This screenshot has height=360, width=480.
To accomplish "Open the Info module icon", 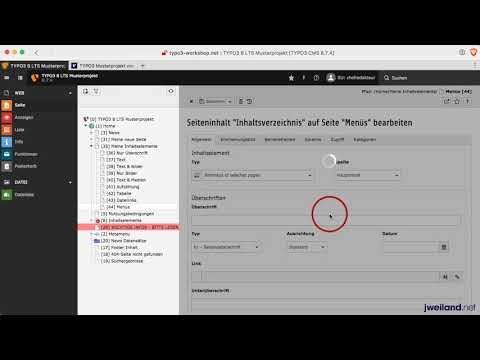I will tap(6, 142).
